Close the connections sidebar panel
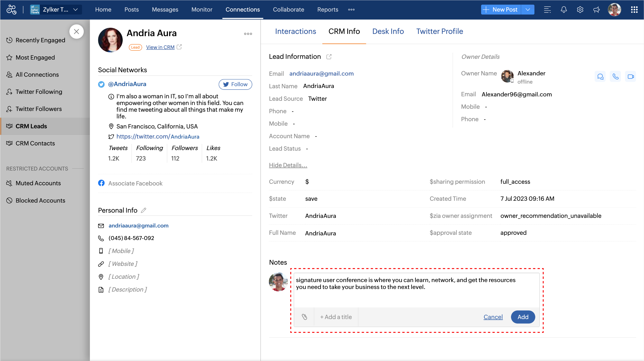Image resolution: width=644 pixels, height=361 pixels. point(76,31)
